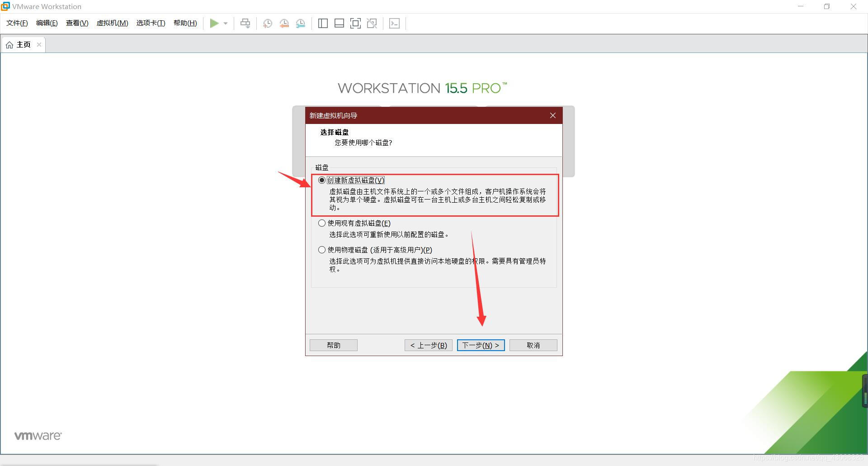
Task: Open the power options dropdown arrow
Action: (226, 24)
